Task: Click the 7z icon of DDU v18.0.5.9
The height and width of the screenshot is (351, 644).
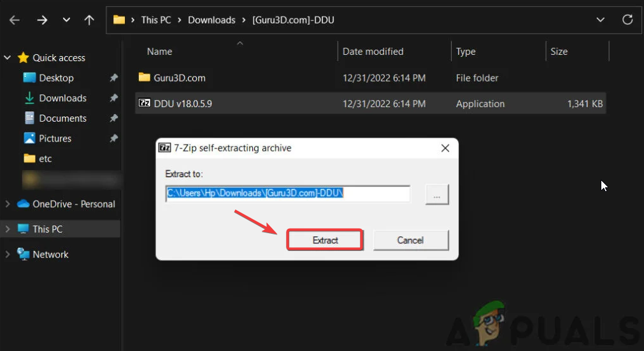Action: pyautogui.click(x=145, y=103)
